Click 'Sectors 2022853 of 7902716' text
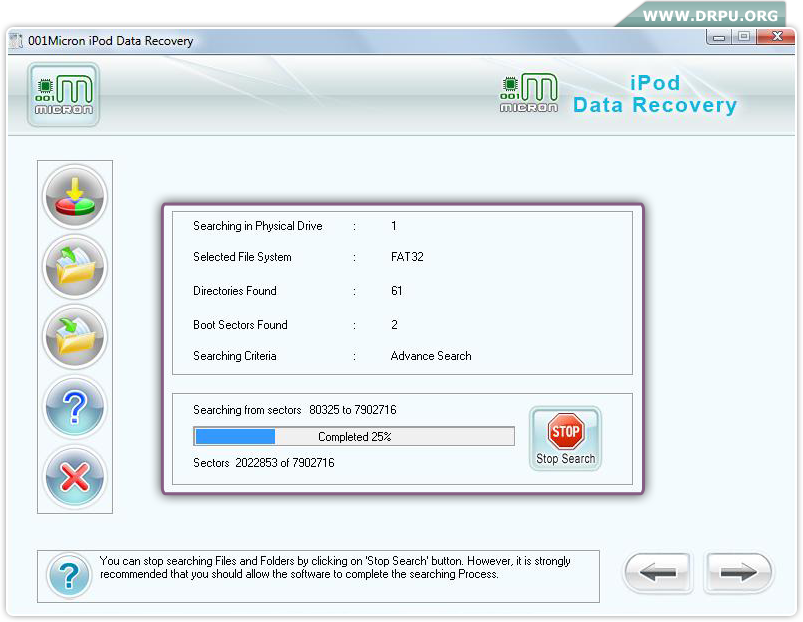 (x=264, y=463)
